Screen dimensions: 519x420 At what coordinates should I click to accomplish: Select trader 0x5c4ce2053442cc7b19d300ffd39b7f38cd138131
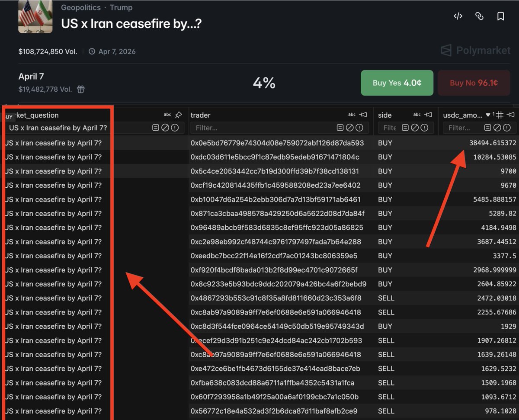[275, 171]
